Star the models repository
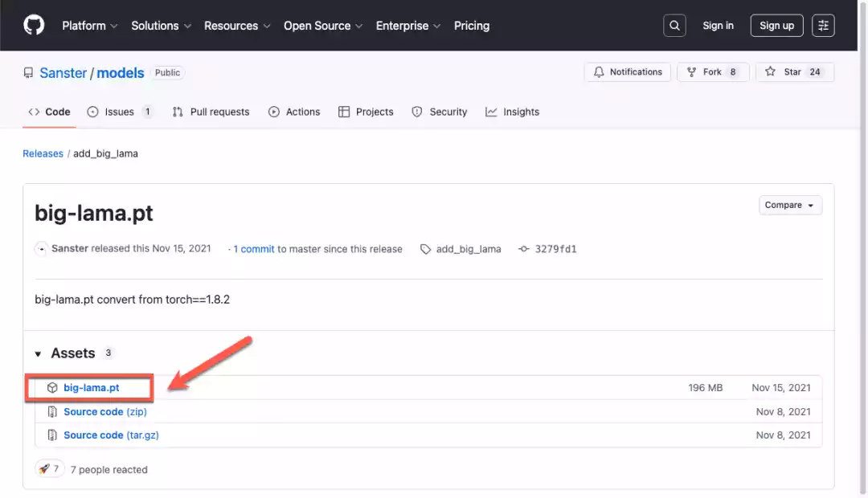Viewport: 868px width, 498px height. [793, 72]
